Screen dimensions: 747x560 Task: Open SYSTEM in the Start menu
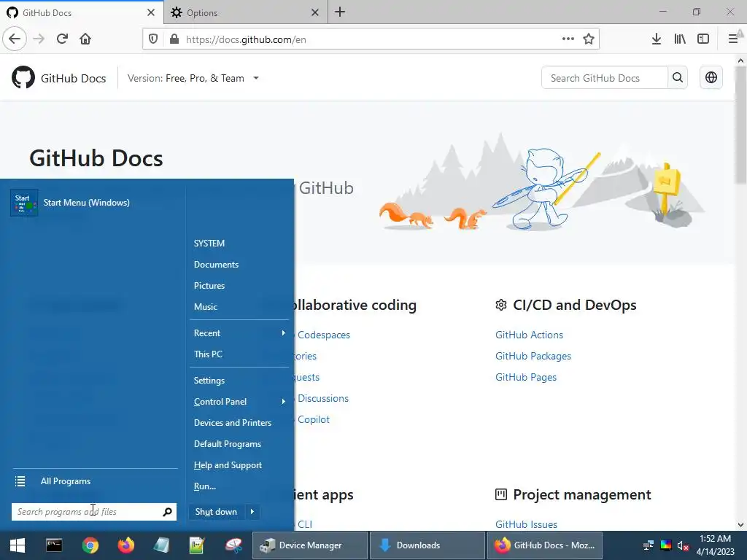(x=209, y=244)
